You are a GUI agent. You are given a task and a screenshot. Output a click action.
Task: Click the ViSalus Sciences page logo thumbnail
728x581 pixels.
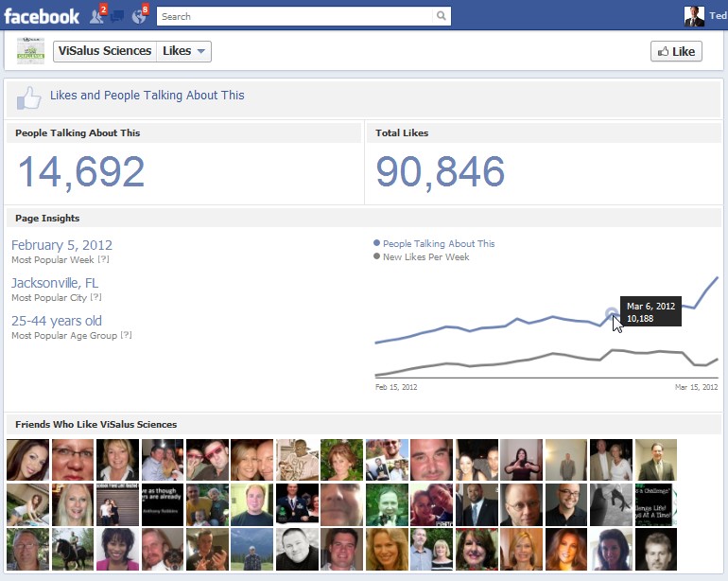click(30, 51)
